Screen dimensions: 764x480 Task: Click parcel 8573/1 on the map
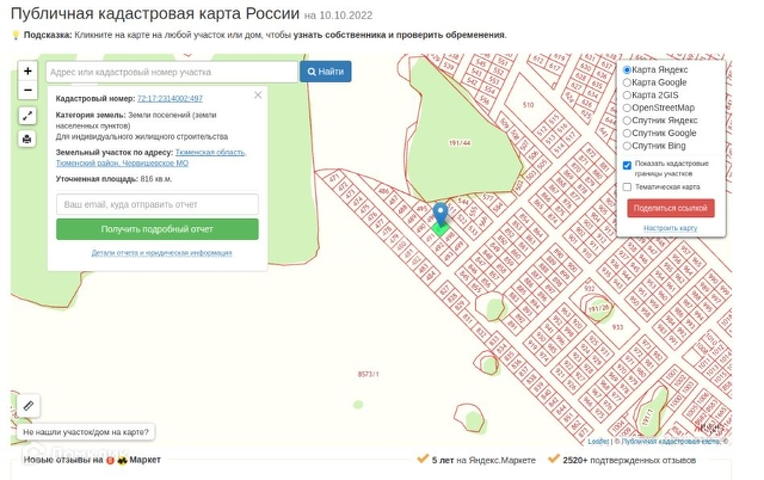[368, 374]
